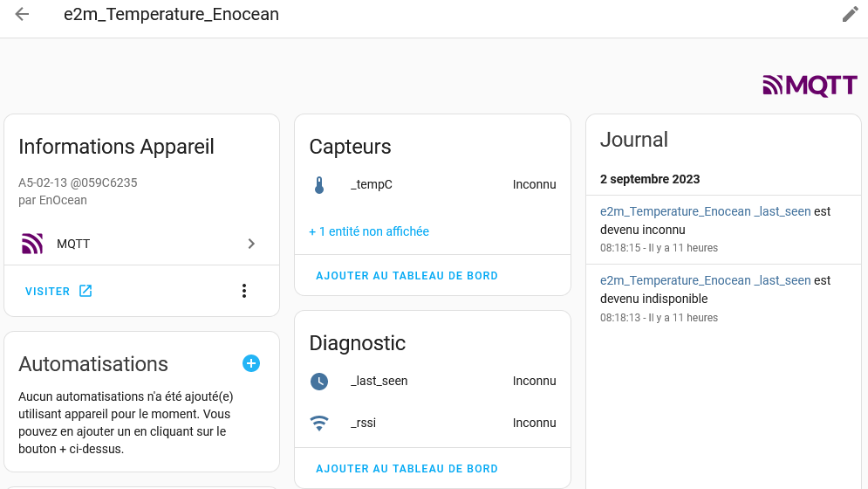868x489 pixels.
Task: Open the 08:18:13 journal entry entity link
Action: [705, 280]
